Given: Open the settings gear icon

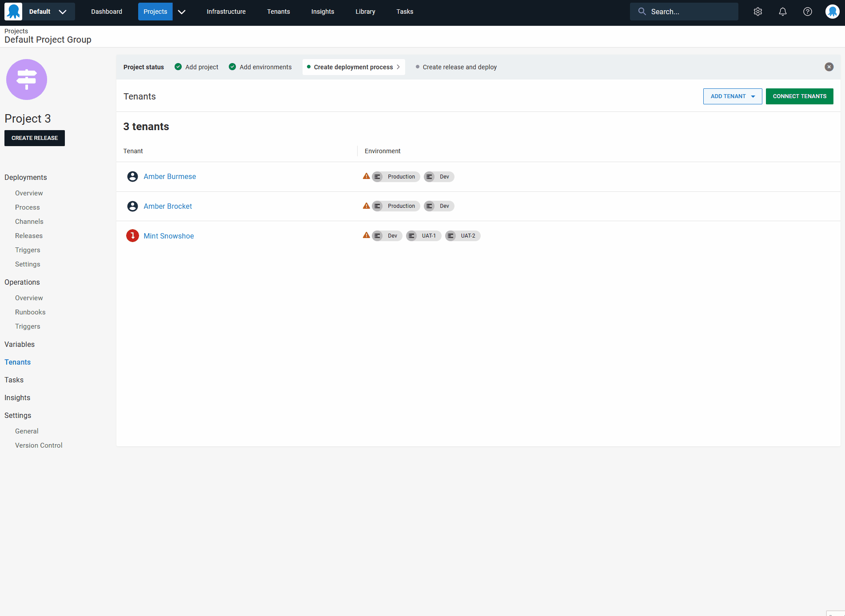Looking at the screenshot, I should click(x=758, y=12).
